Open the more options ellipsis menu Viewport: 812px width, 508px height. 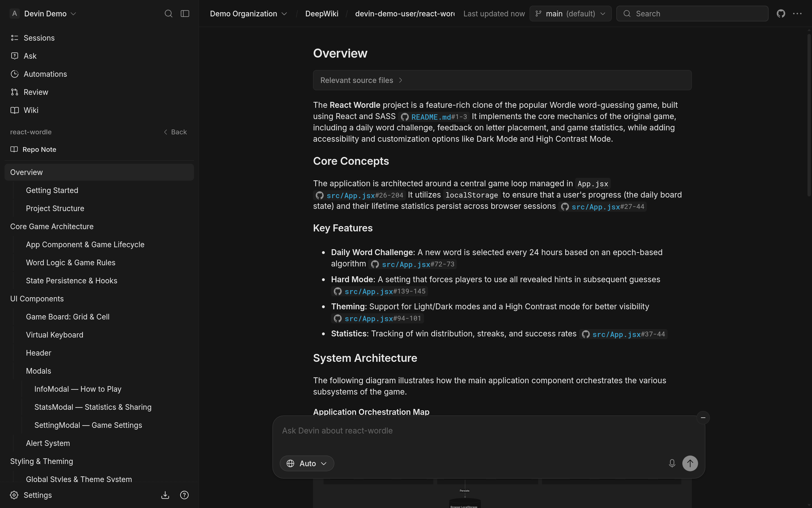click(x=797, y=14)
